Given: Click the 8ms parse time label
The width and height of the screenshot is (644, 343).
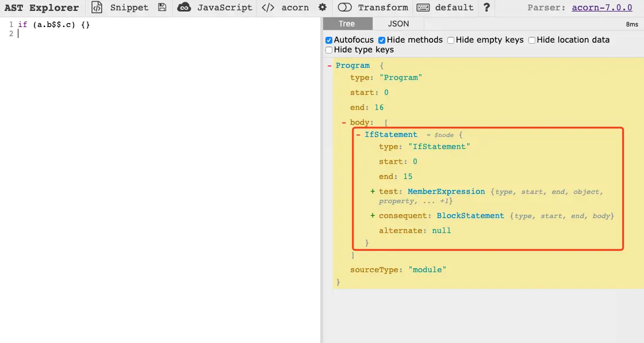Looking at the screenshot, I should pos(632,24).
